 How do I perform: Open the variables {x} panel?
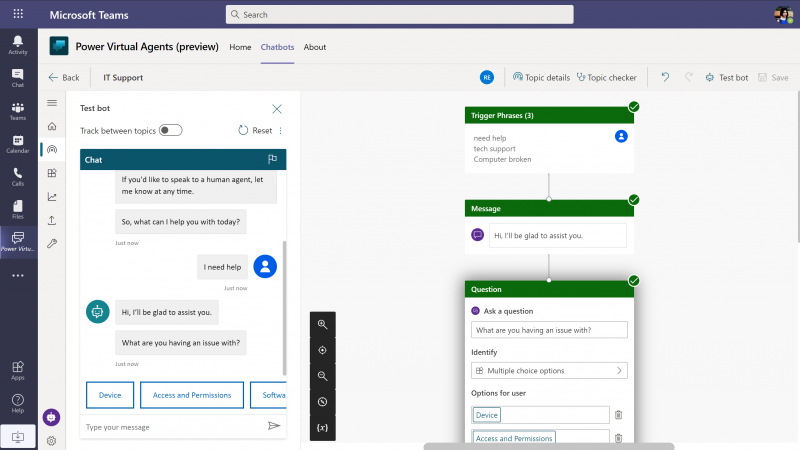point(322,428)
